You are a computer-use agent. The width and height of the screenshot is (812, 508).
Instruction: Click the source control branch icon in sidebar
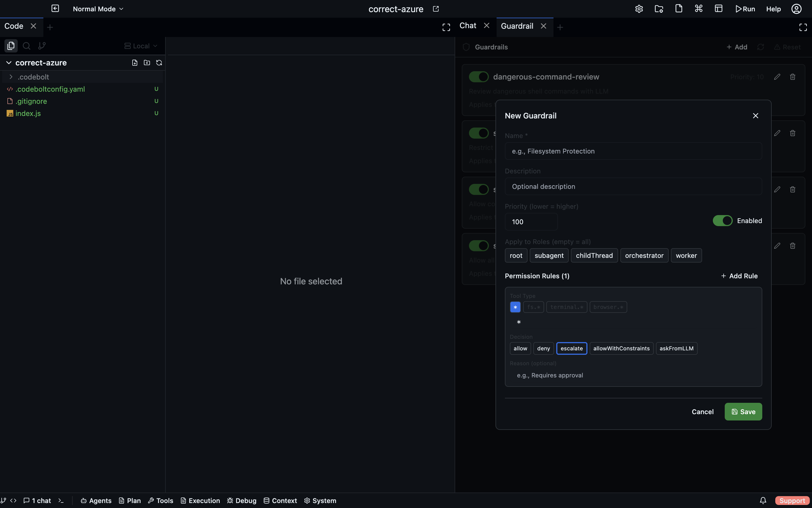[x=42, y=46]
